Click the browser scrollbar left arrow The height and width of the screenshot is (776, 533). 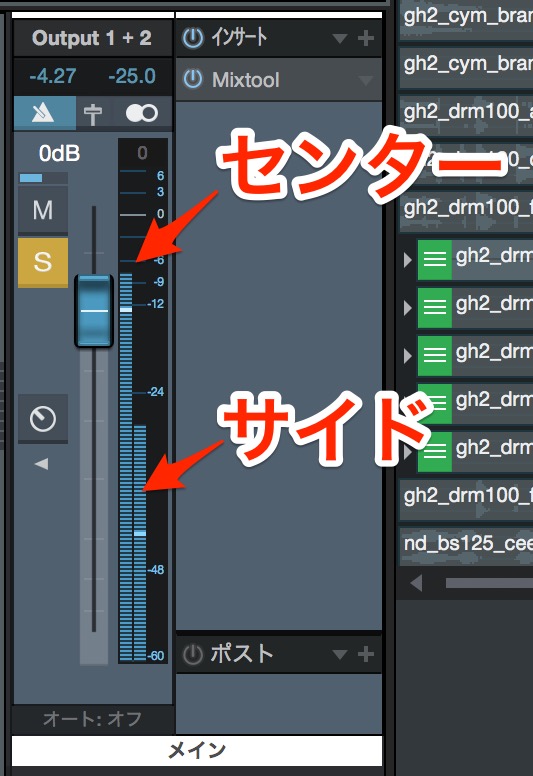(417, 583)
